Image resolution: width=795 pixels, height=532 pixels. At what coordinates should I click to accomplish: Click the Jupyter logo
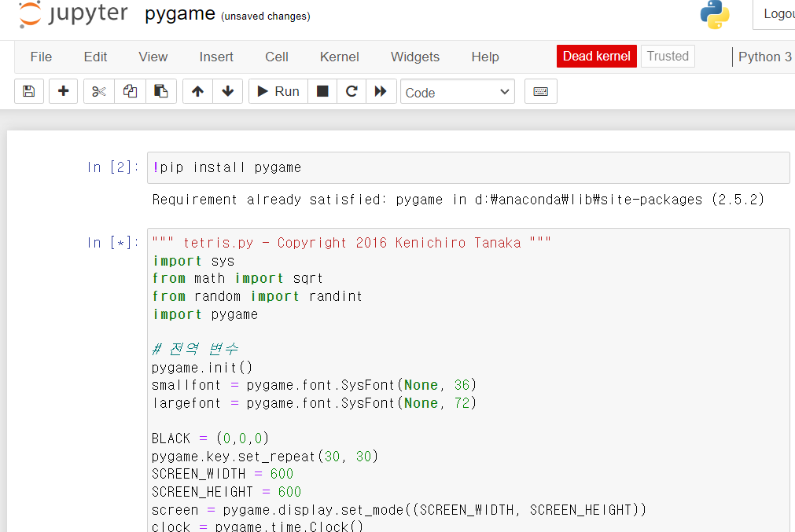coord(72,13)
